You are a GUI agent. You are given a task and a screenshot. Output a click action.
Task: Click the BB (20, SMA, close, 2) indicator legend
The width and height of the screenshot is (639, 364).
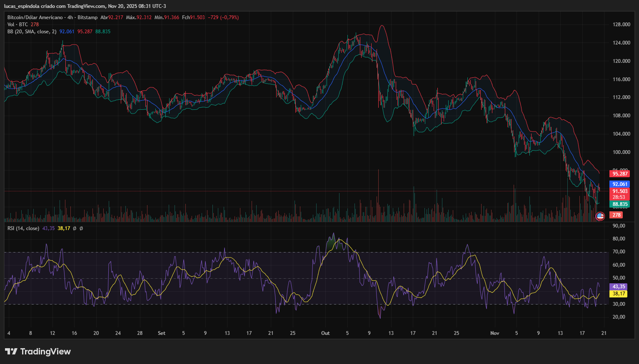coord(32,32)
